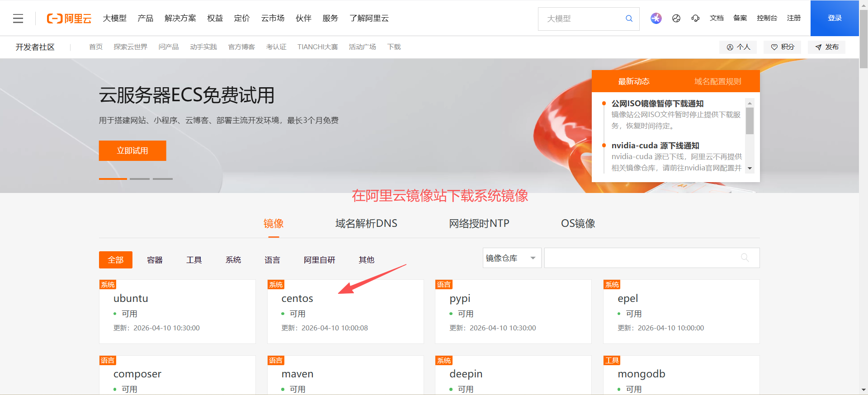868x395 pixels.
Task: Click news panel scroll up arrow
Action: coord(750,103)
